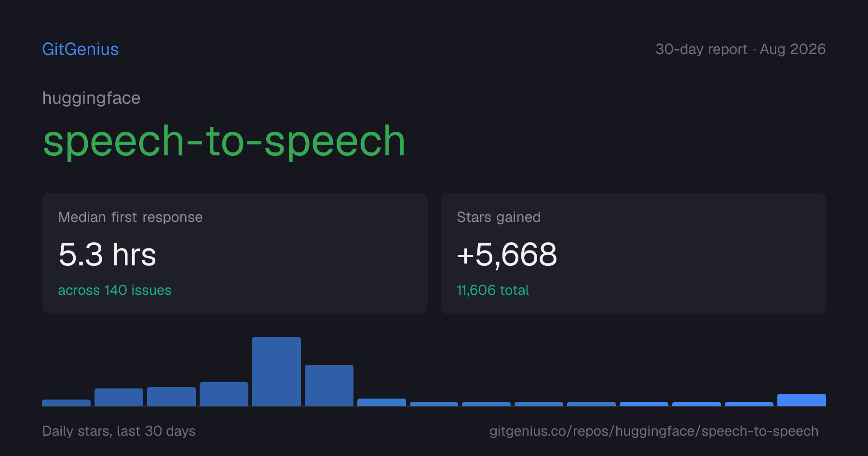This screenshot has width=868, height=456.
Task: Select the tallest bar in daily stars chart
Action: 276,372
